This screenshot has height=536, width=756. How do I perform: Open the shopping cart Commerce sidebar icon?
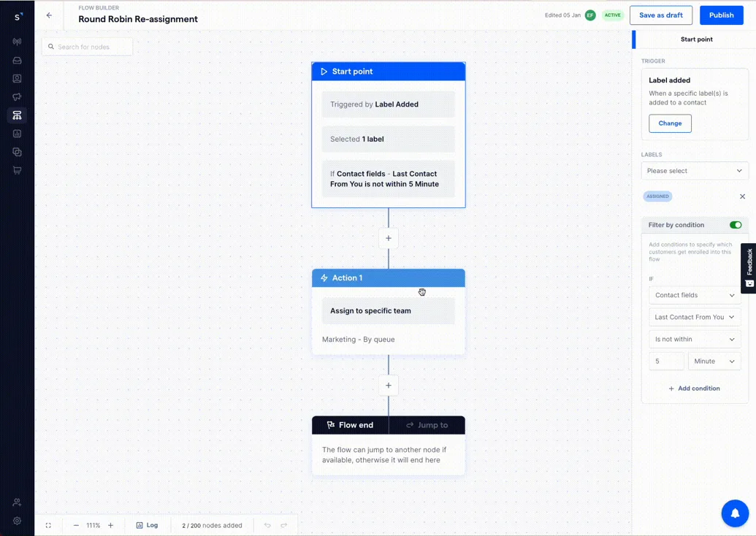click(17, 170)
